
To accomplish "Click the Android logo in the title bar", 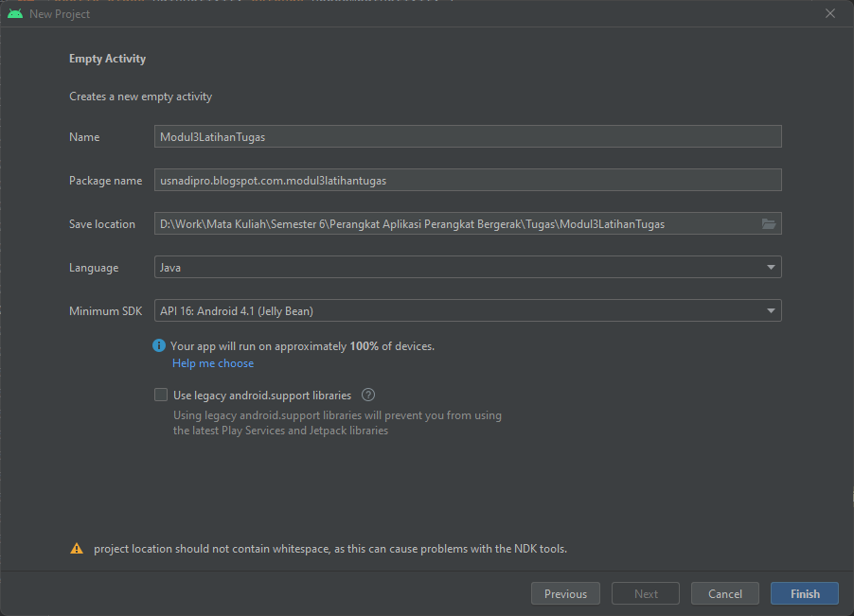I will point(15,13).
